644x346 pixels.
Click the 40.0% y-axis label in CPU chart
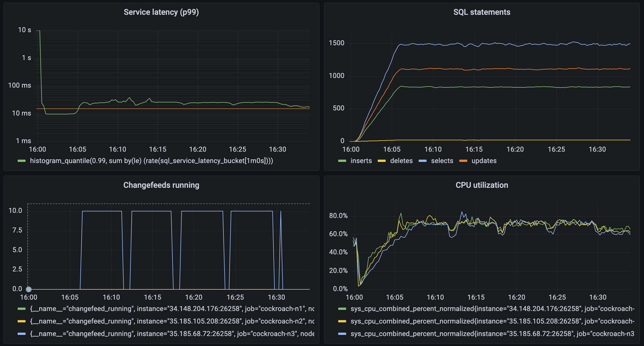click(x=338, y=252)
